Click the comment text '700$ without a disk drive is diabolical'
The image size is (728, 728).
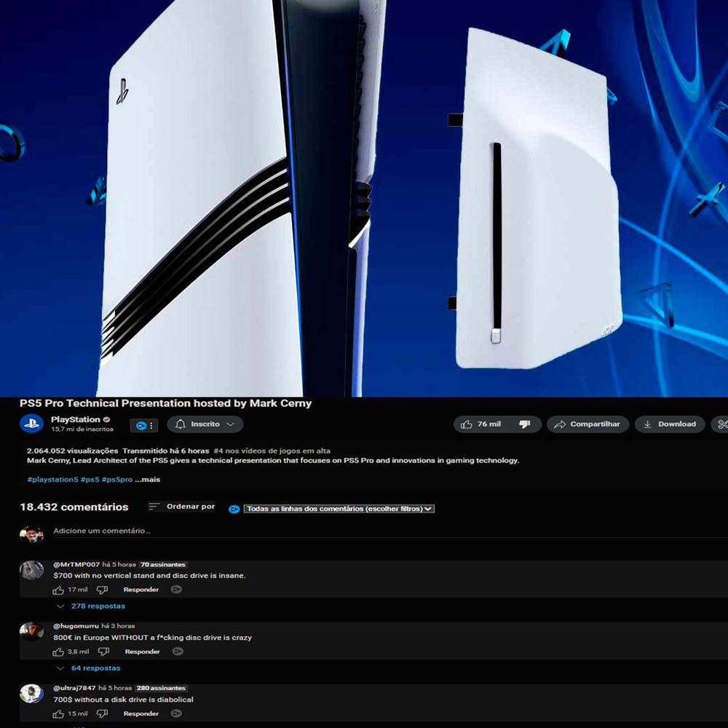[x=124, y=700]
